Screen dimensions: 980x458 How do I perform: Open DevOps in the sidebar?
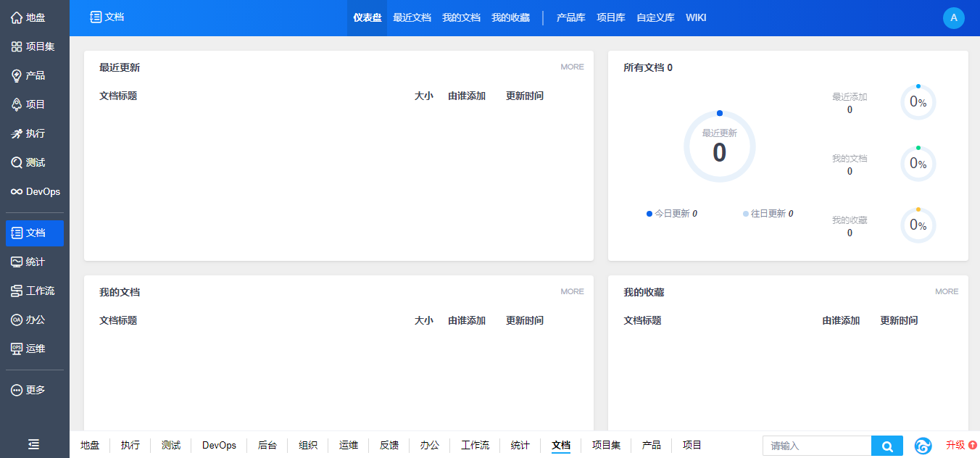(x=34, y=191)
